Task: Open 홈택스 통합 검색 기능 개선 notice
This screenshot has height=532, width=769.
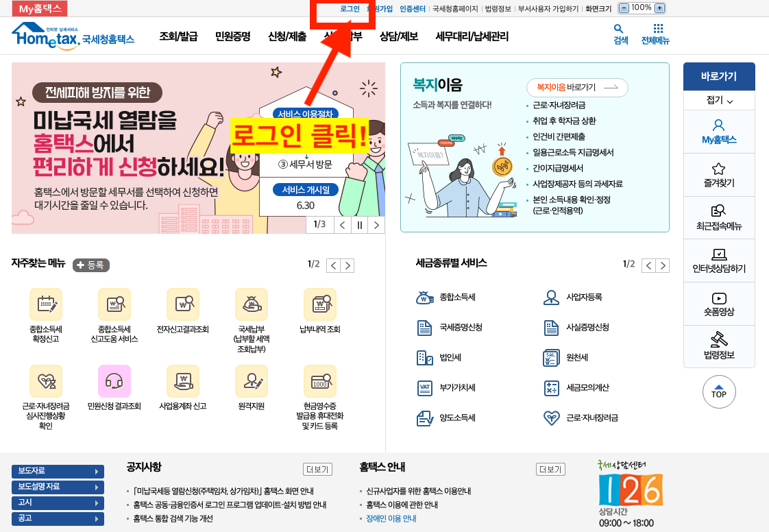Action: 173,519
